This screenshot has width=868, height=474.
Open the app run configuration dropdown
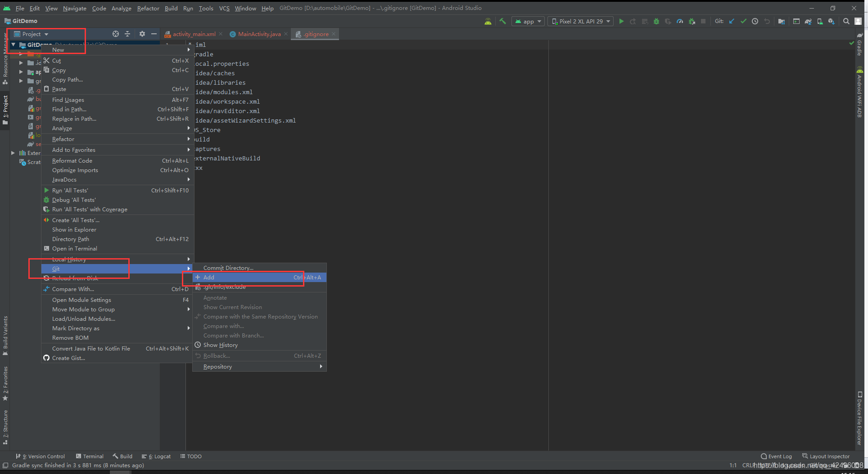[x=528, y=21]
